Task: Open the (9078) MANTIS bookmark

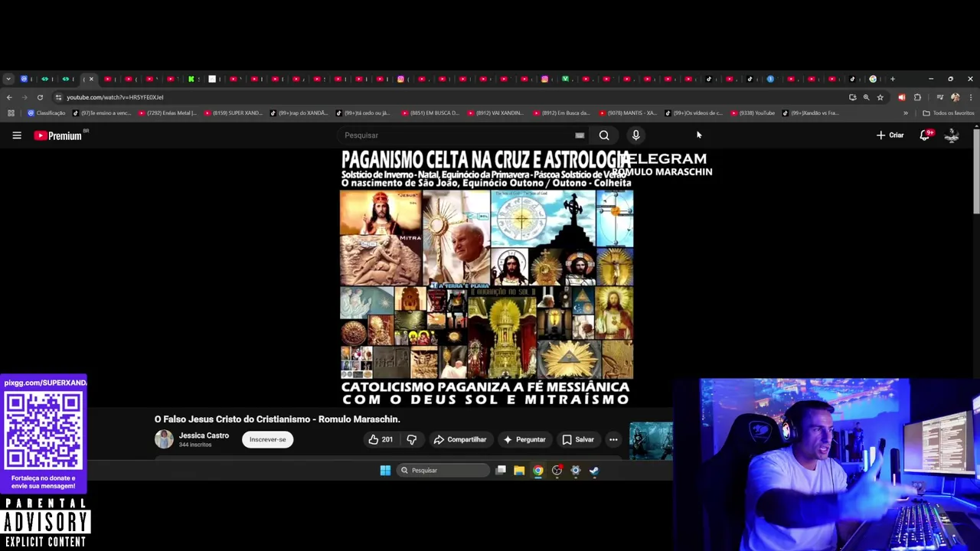Action: (627, 113)
